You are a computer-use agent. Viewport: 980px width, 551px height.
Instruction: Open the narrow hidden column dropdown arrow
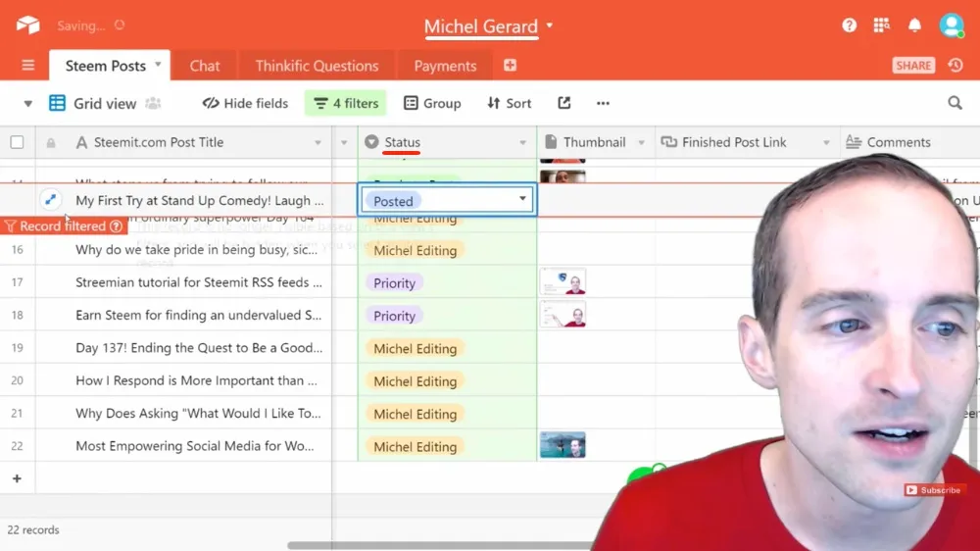[x=344, y=143]
